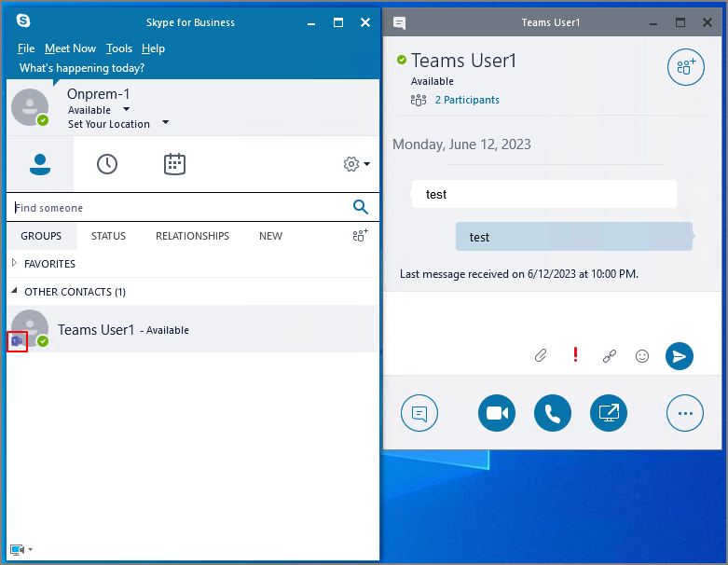Click the Invite More People button

(x=685, y=67)
